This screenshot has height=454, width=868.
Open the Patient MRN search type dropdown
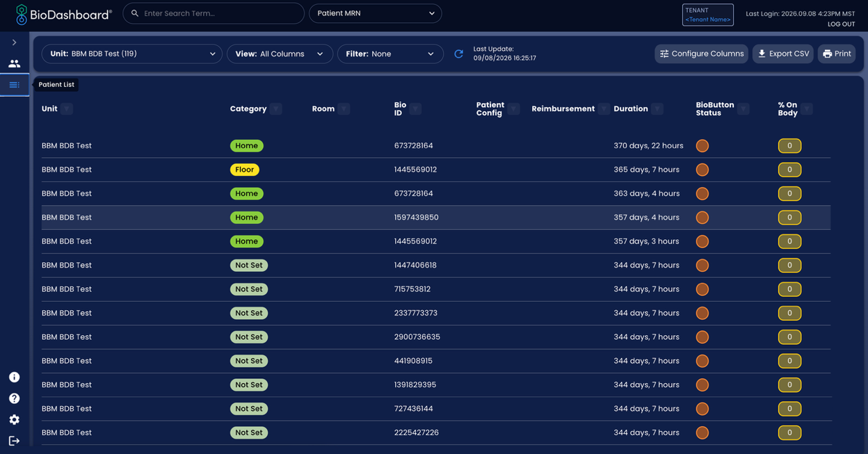tap(375, 13)
